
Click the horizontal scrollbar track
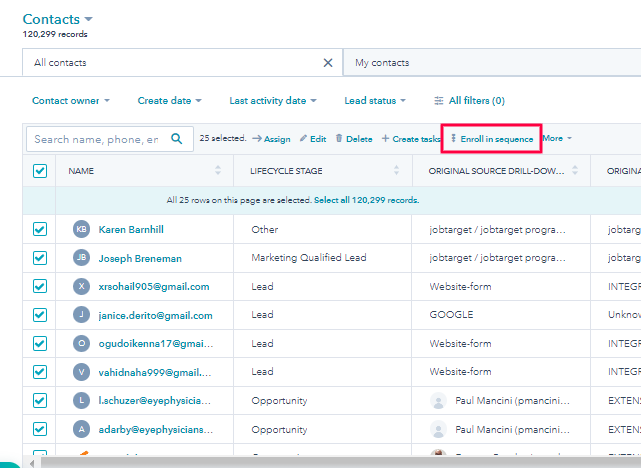[x=339, y=463]
